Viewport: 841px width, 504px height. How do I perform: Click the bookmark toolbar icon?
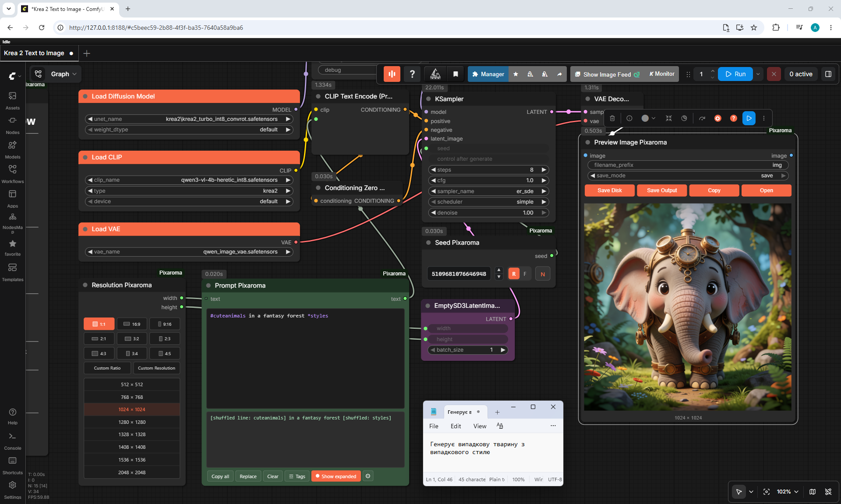click(x=456, y=74)
